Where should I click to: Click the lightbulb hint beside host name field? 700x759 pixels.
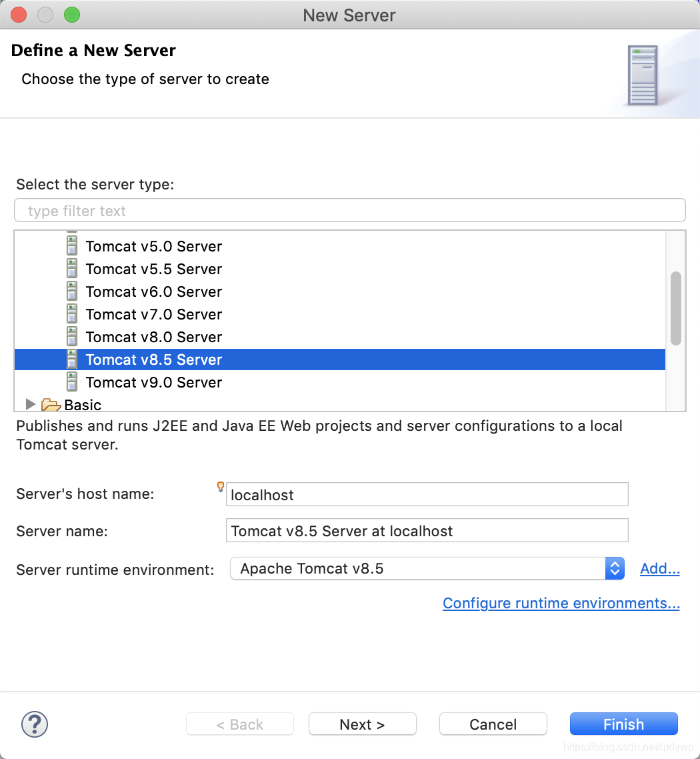point(219,488)
